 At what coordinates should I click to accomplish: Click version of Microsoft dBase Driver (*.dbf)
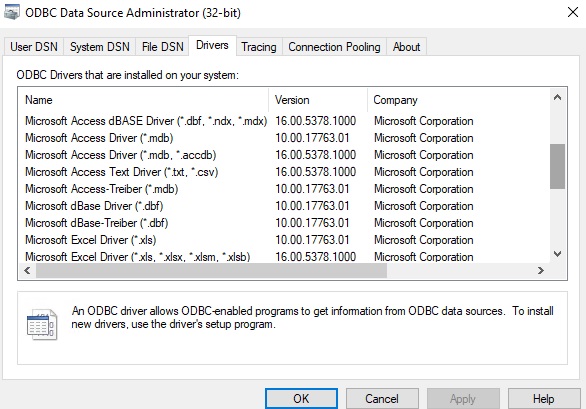[x=312, y=206]
